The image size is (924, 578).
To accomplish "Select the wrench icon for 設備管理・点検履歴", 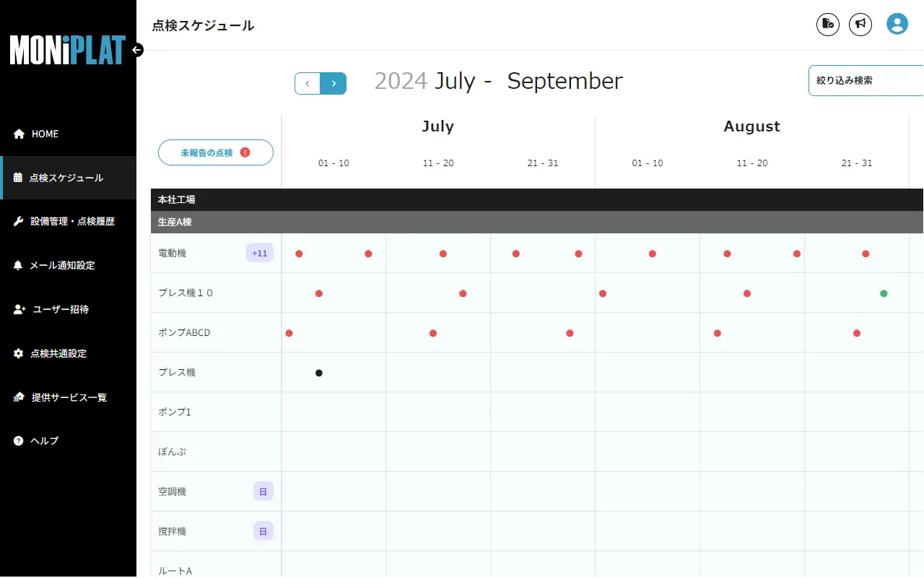I will pos(19,220).
